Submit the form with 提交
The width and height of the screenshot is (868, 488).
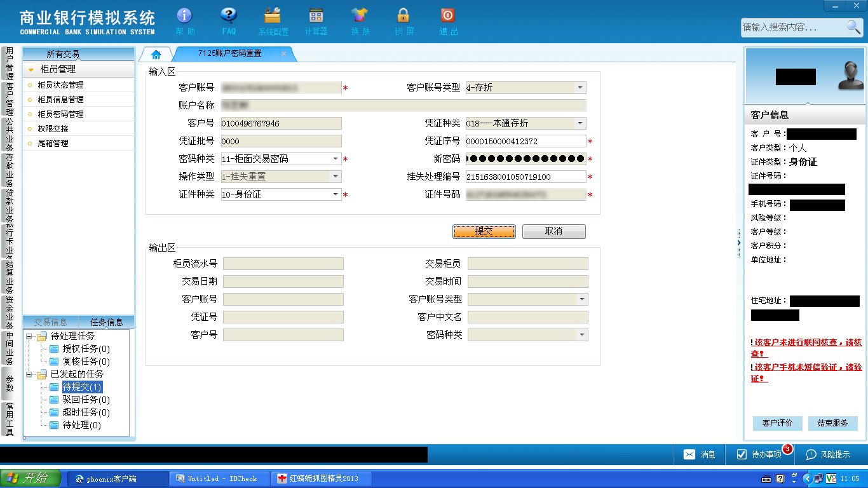pyautogui.click(x=484, y=231)
